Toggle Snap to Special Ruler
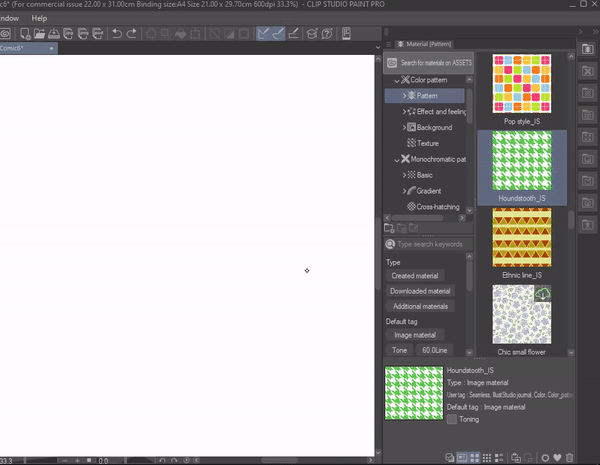This screenshot has width=600, height=465. pyautogui.click(x=278, y=34)
